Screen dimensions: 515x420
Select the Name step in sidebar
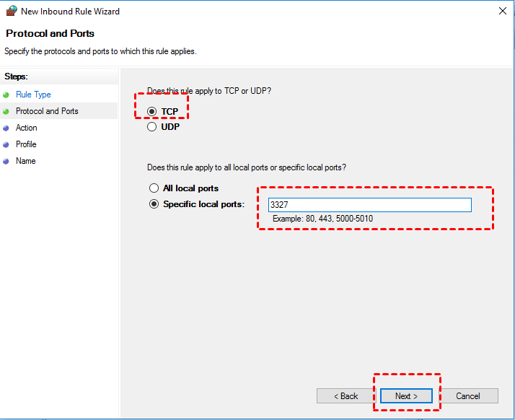coord(25,161)
